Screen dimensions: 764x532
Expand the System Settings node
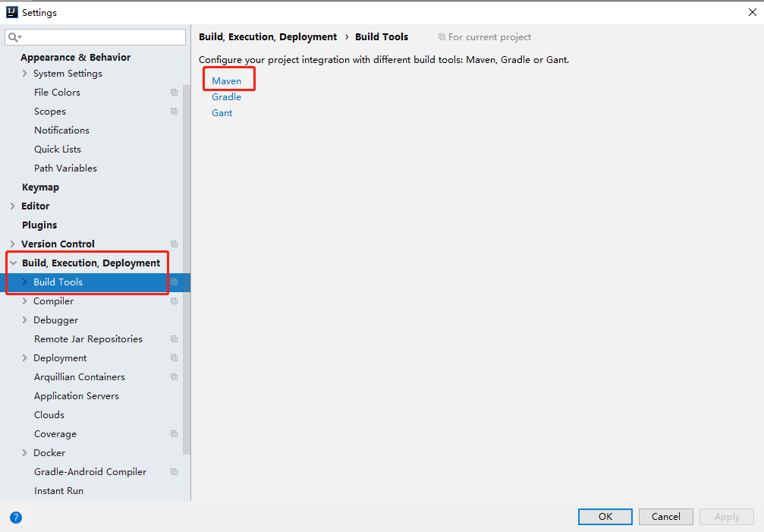pyautogui.click(x=24, y=73)
